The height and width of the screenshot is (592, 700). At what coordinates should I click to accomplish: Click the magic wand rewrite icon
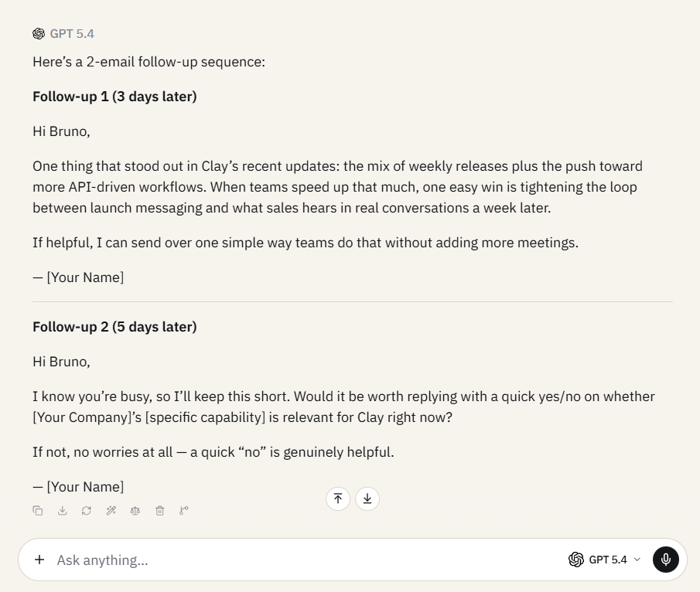[x=111, y=510]
